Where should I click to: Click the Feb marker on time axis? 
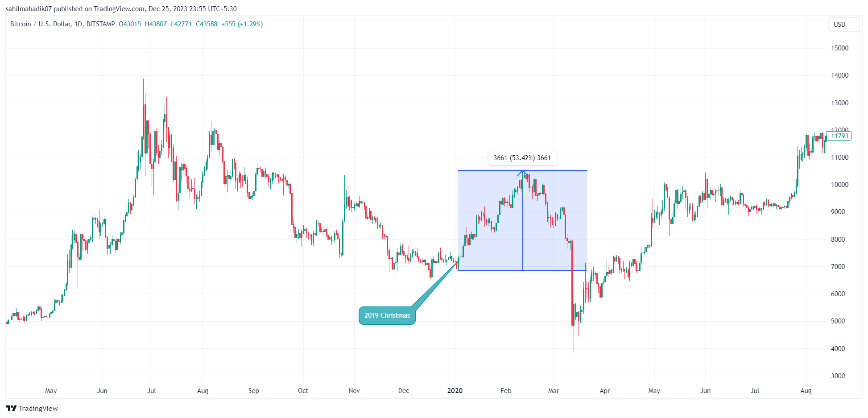click(x=506, y=391)
